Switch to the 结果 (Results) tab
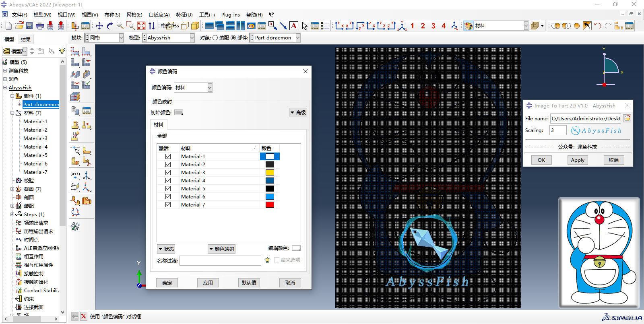The height and width of the screenshot is (324, 644). point(26,39)
